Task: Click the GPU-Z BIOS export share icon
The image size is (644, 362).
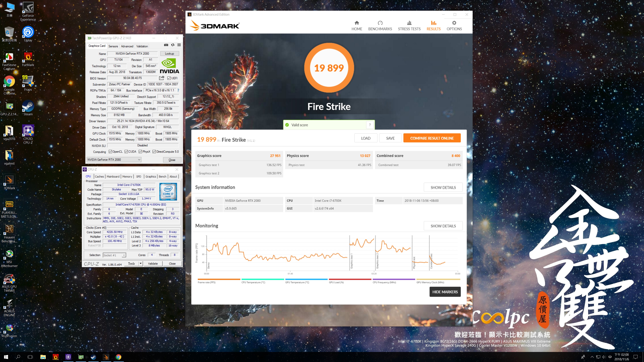Action: tap(162, 78)
